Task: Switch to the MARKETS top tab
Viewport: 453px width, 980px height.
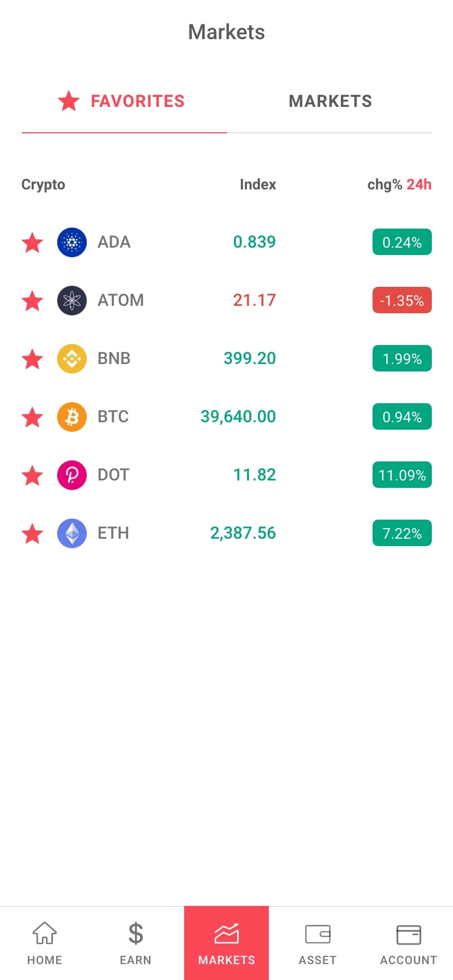Action: (x=330, y=101)
